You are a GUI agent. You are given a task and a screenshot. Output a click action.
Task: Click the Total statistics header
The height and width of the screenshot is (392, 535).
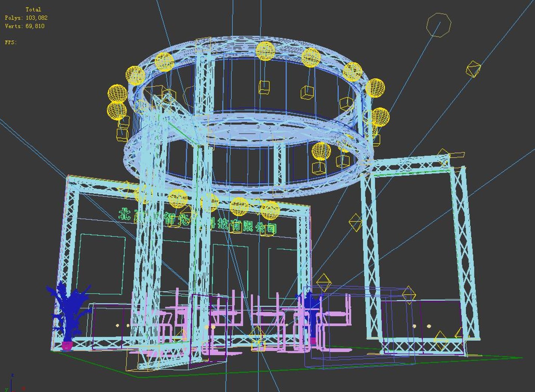click(33, 9)
